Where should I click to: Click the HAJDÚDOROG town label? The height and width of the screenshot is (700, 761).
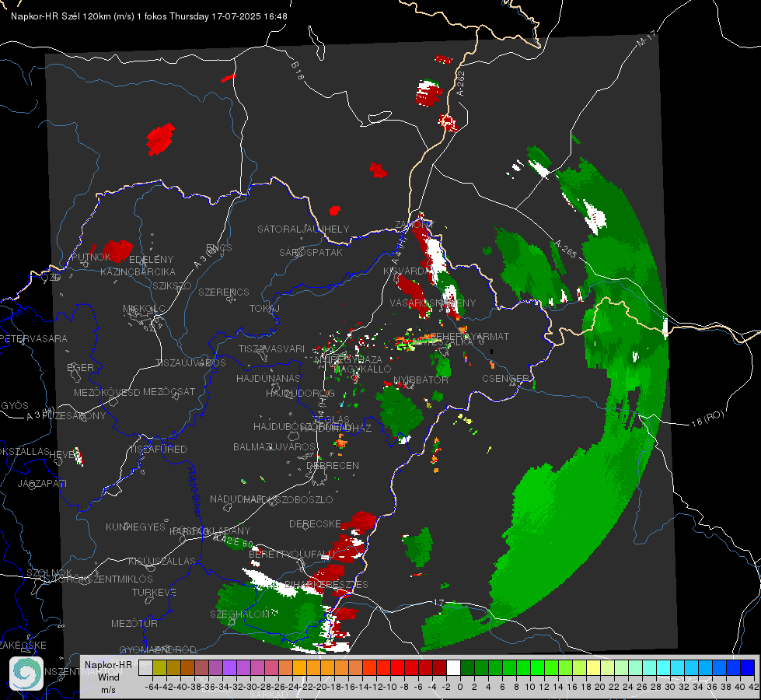[x=300, y=394]
